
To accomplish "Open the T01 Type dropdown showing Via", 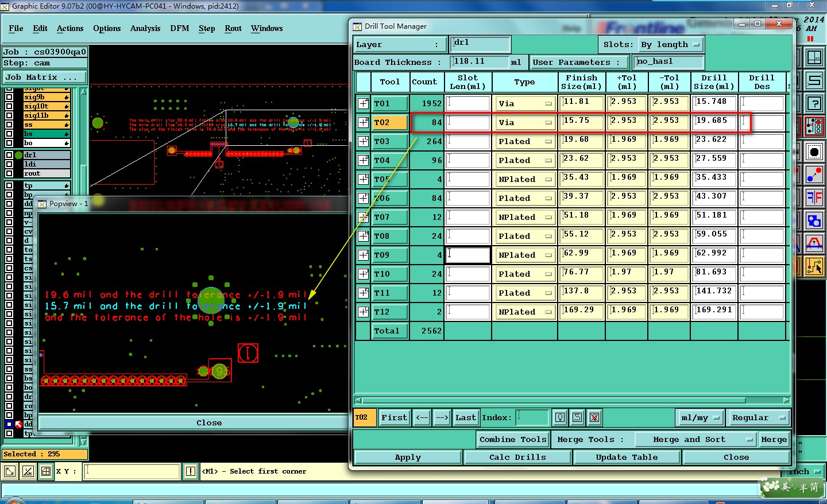I will click(x=524, y=103).
